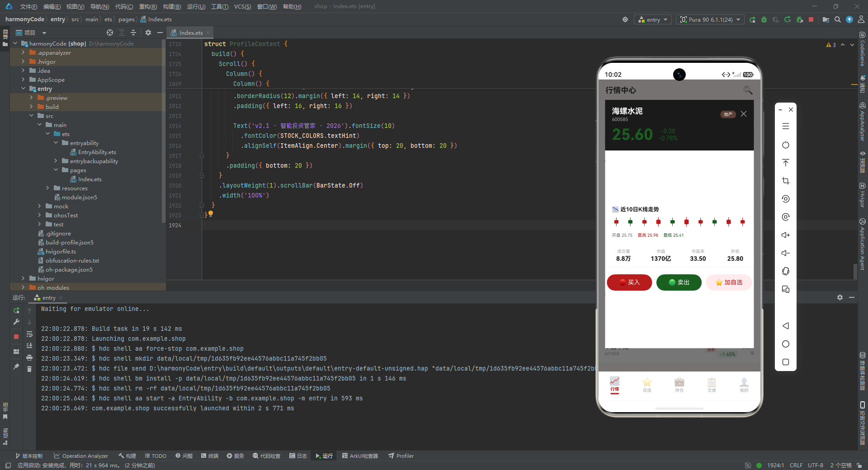This screenshot has width=868, height=470.
Task: Switch to 交易 tab in emulator app
Action: click(x=712, y=385)
